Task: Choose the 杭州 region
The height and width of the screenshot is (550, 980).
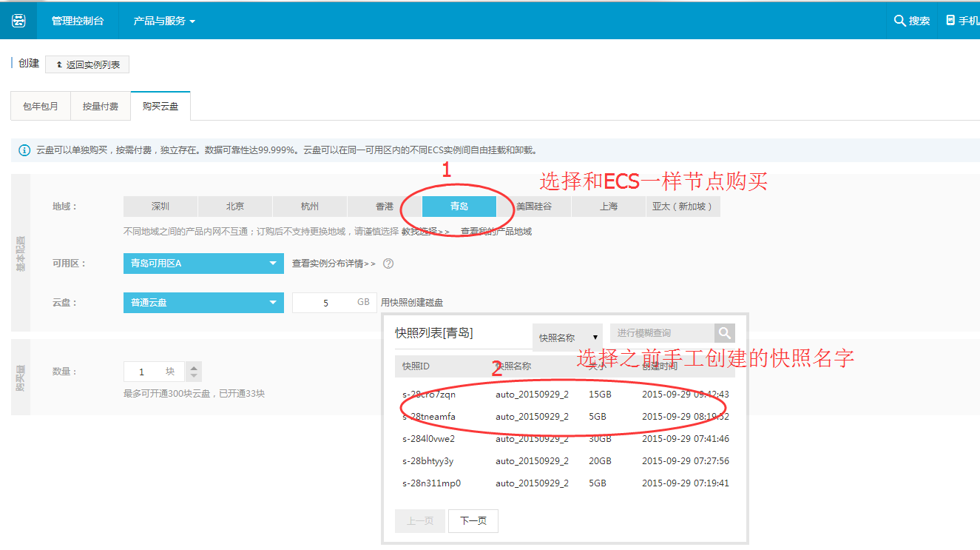Action: pyautogui.click(x=310, y=207)
